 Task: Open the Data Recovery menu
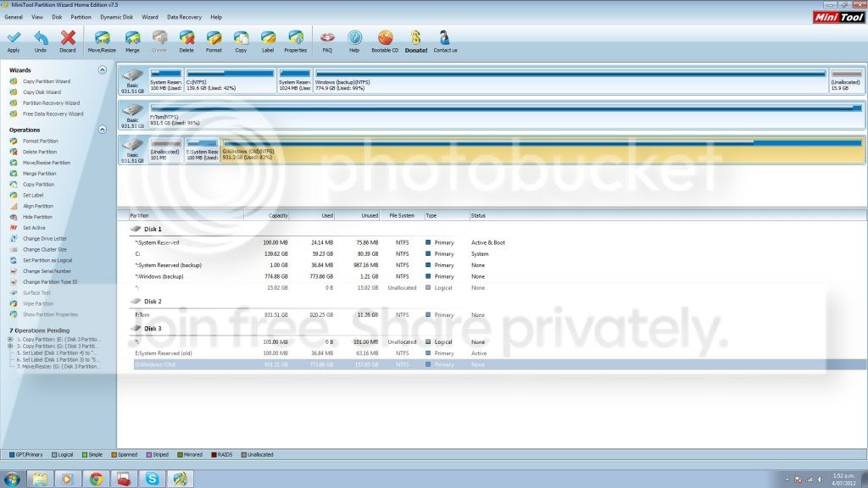click(184, 17)
